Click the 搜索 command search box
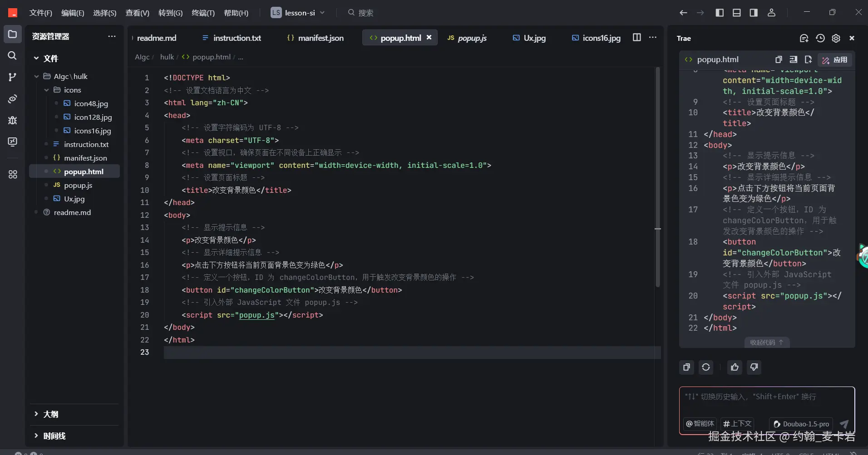Screen dimensions: 868x455 click(x=361, y=13)
